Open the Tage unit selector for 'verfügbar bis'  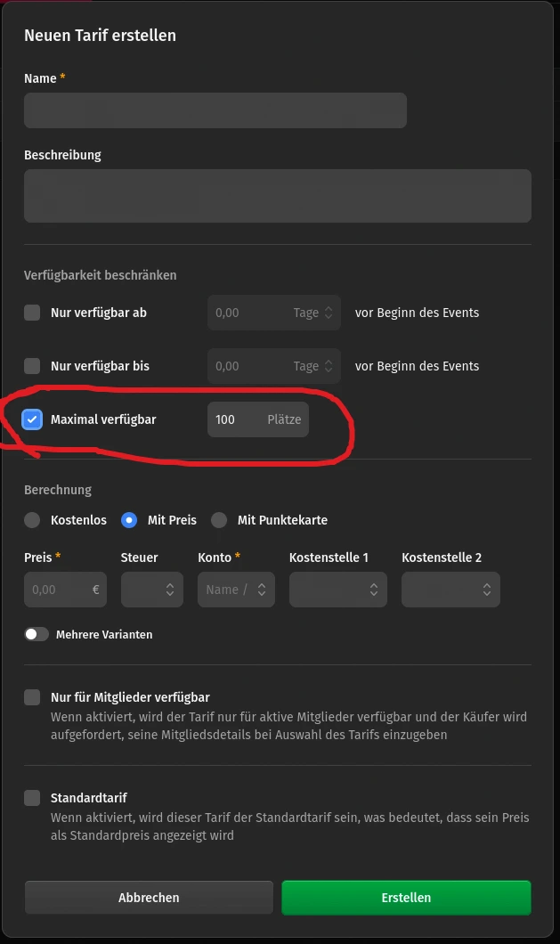pyautogui.click(x=313, y=366)
